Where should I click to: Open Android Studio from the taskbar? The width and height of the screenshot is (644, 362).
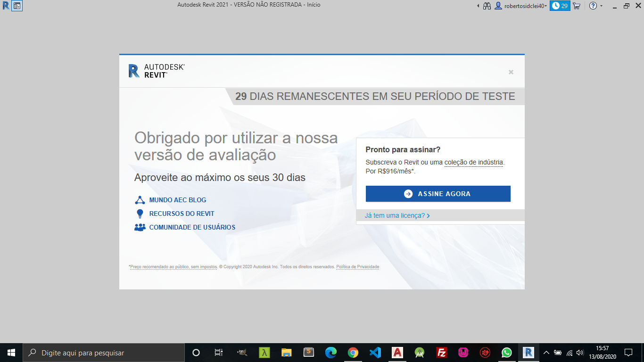tap(420, 353)
